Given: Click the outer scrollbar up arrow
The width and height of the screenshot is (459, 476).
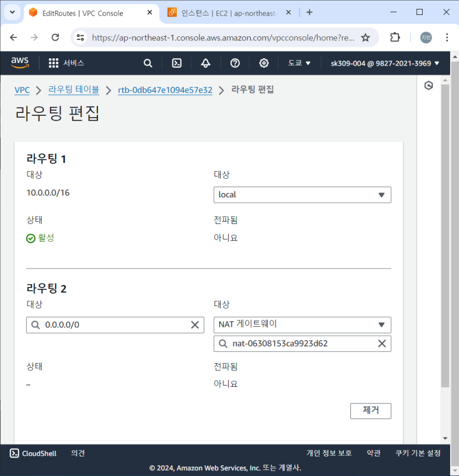Looking at the screenshot, I should click(x=455, y=57).
